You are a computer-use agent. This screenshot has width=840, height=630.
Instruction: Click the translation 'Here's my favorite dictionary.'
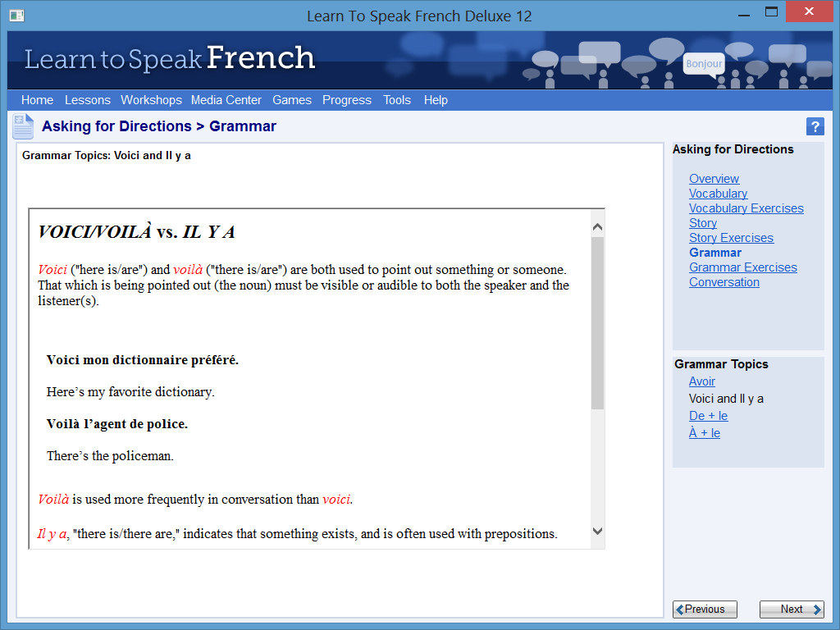[x=130, y=392]
